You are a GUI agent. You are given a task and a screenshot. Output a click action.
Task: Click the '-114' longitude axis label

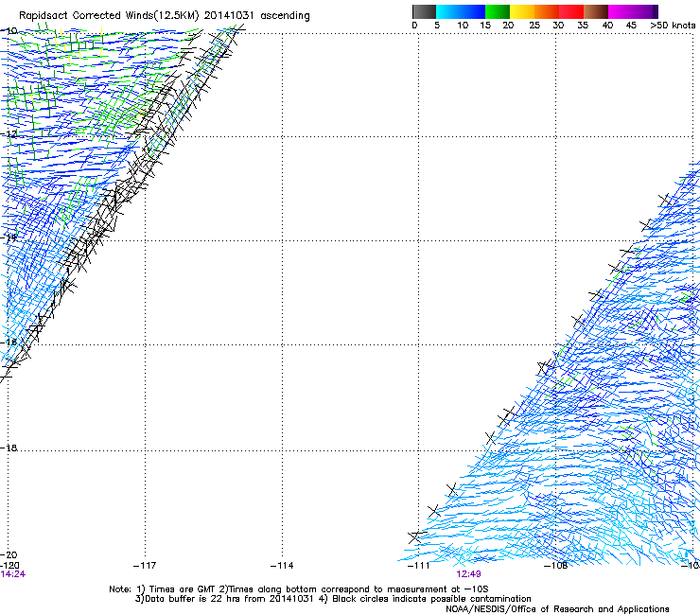click(282, 566)
